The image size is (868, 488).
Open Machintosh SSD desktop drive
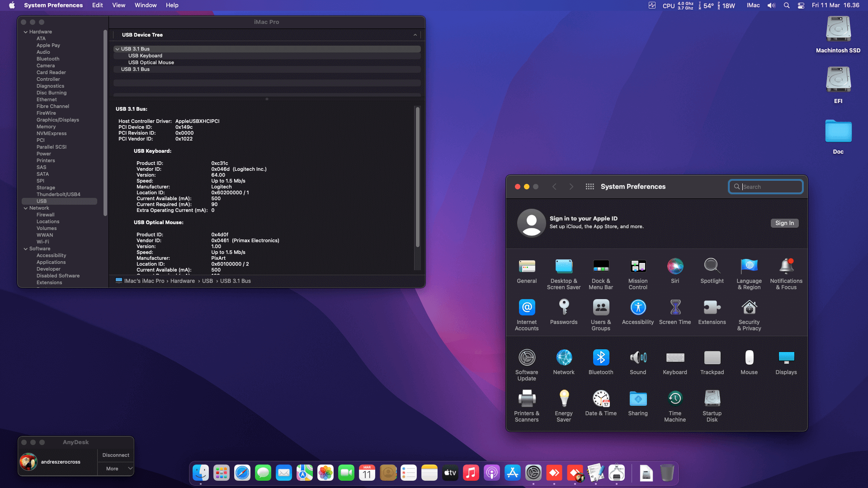coord(838,35)
